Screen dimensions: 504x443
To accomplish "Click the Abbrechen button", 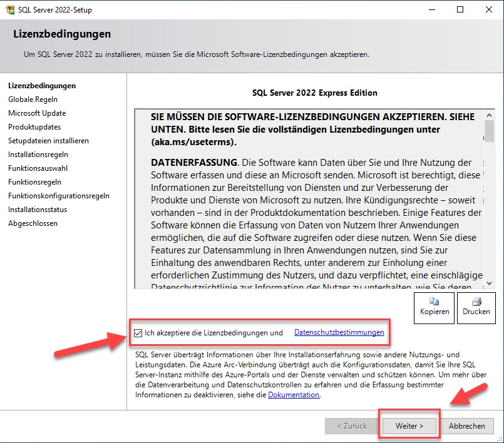I will [466, 426].
